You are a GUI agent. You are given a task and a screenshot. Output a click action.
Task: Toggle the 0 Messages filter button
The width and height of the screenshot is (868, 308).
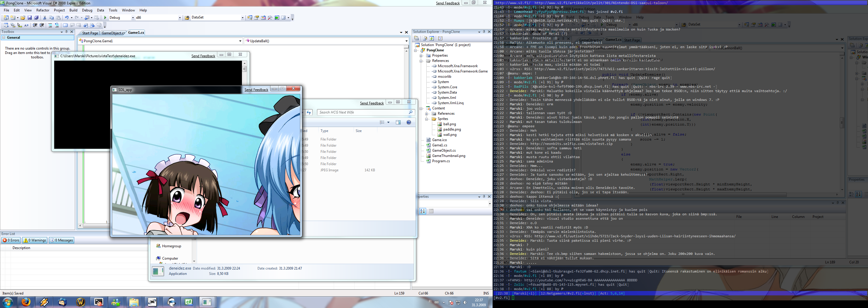62,240
